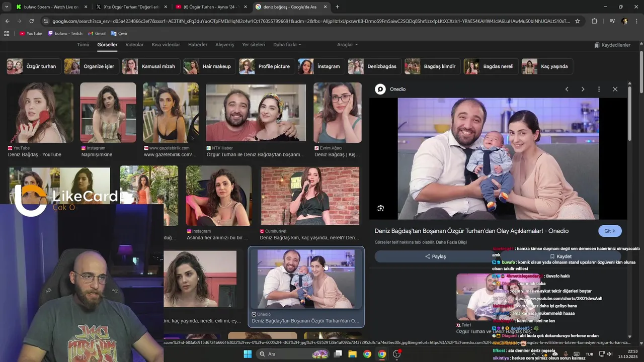Select the Bagdas nereli filter chip
Screen dimensions: 644x362
(x=491, y=66)
